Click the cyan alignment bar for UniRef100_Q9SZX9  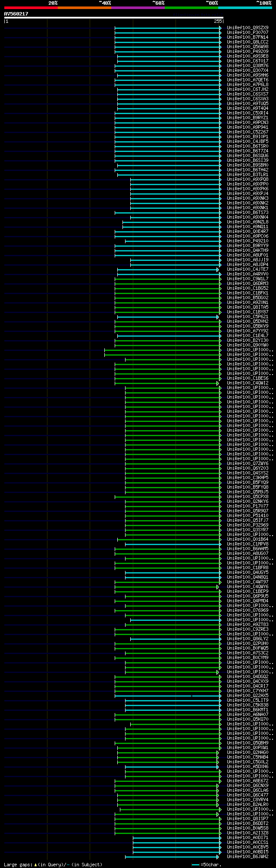(168, 28)
